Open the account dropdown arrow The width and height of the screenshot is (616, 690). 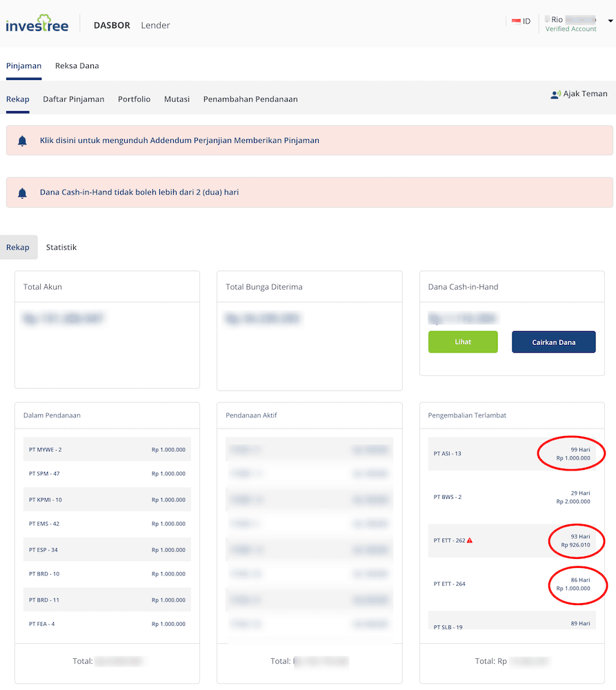[x=610, y=21]
